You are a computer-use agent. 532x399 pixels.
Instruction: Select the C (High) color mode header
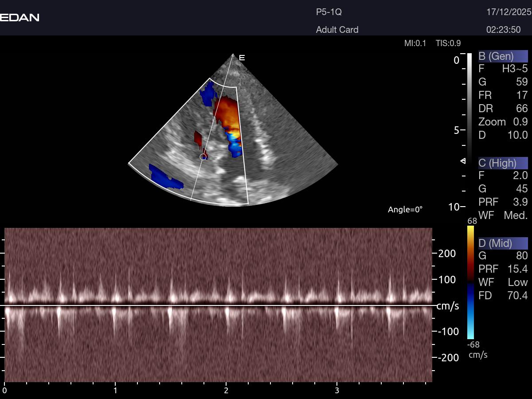point(503,163)
